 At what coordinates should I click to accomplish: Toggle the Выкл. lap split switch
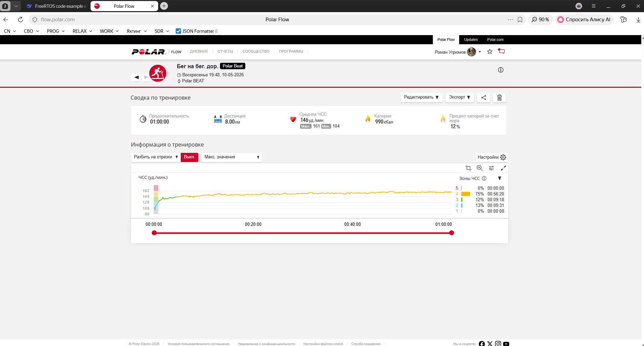[x=190, y=157]
